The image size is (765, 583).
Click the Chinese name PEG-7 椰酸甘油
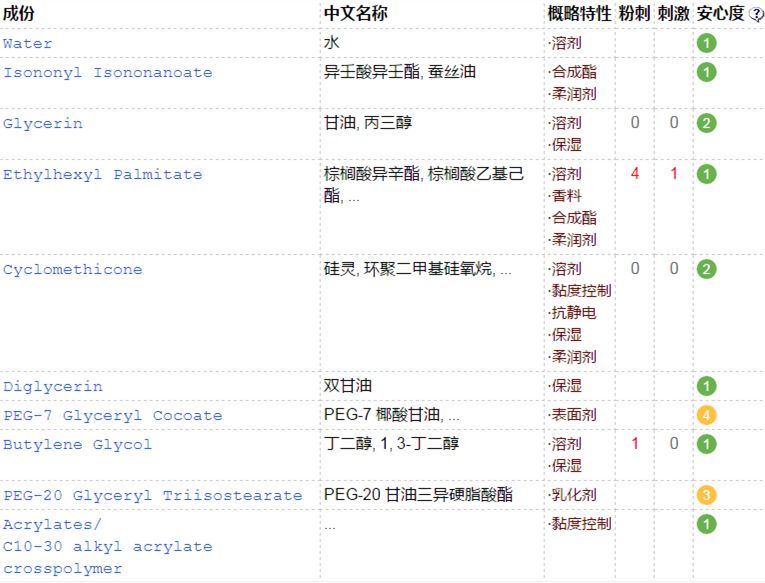click(x=382, y=415)
